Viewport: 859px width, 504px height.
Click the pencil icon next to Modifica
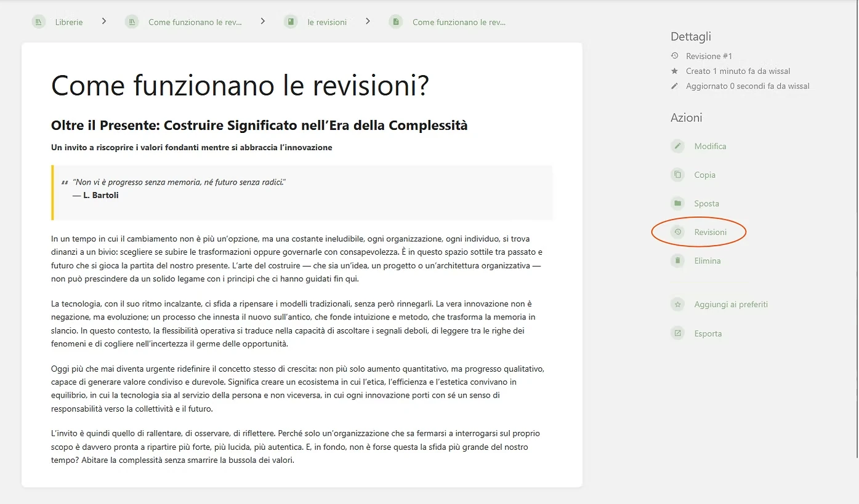click(x=677, y=146)
